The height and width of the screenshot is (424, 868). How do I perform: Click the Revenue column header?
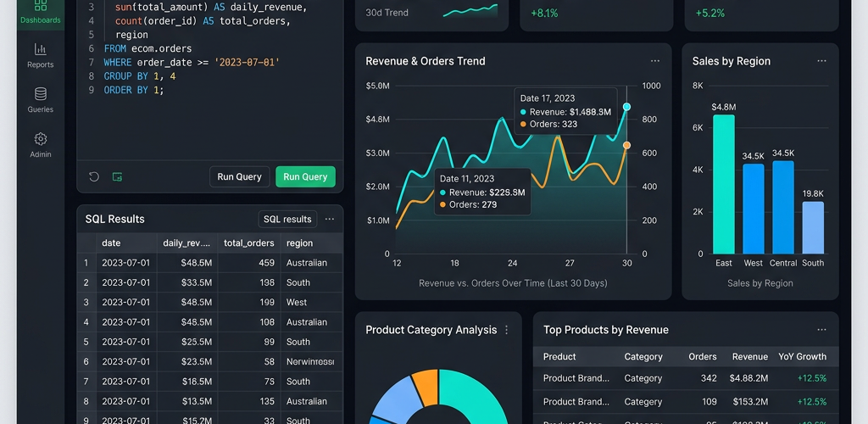pos(750,356)
